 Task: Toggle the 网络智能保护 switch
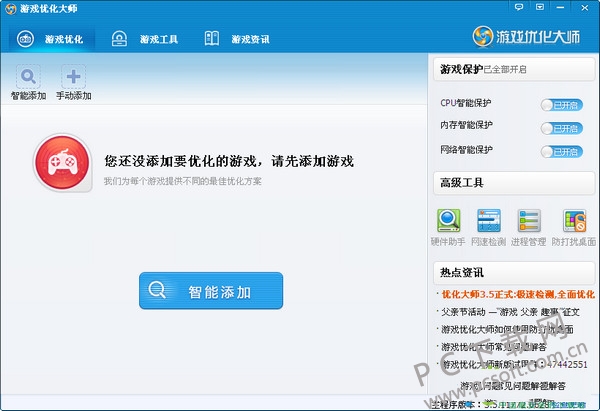point(562,152)
